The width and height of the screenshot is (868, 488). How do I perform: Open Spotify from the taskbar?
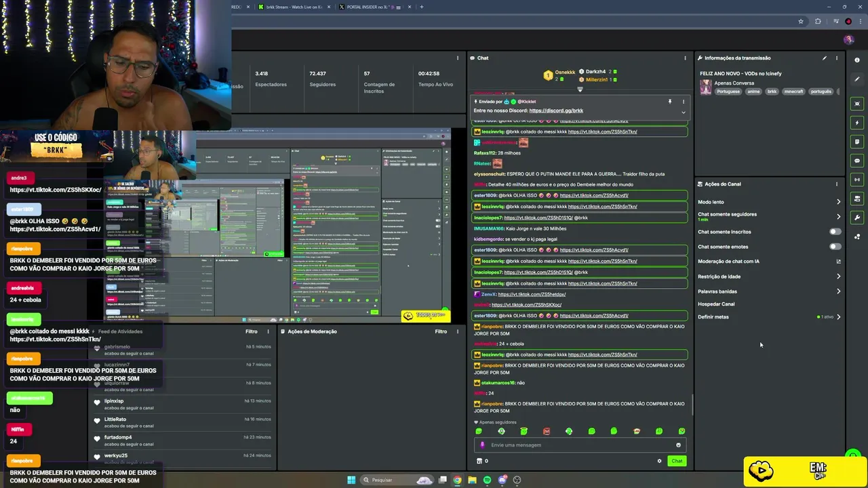(487, 480)
